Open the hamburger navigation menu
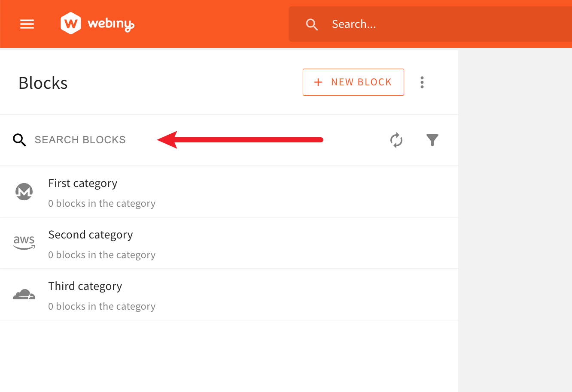This screenshot has height=392, width=572. pyautogui.click(x=27, y=24)
